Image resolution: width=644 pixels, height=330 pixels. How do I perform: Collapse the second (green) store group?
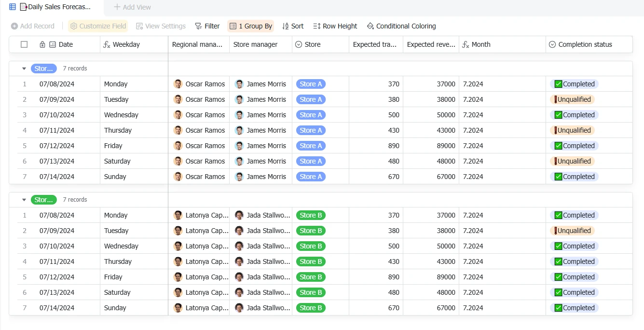[24, 200]
